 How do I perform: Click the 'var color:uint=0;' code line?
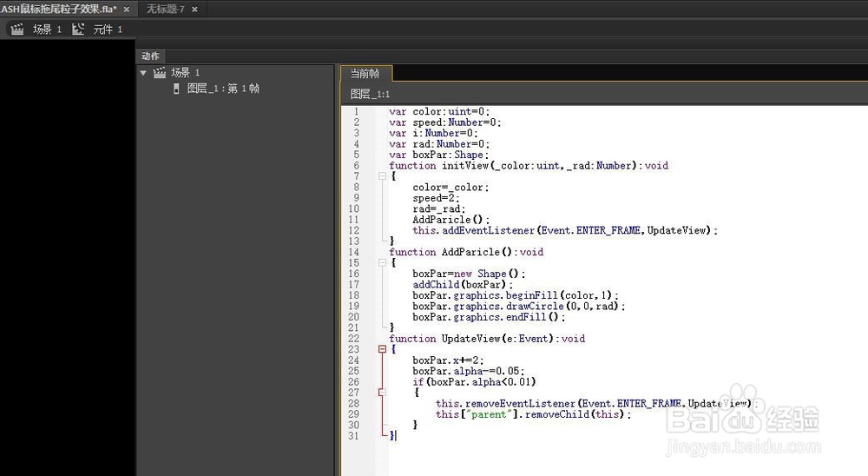[439, 111]
